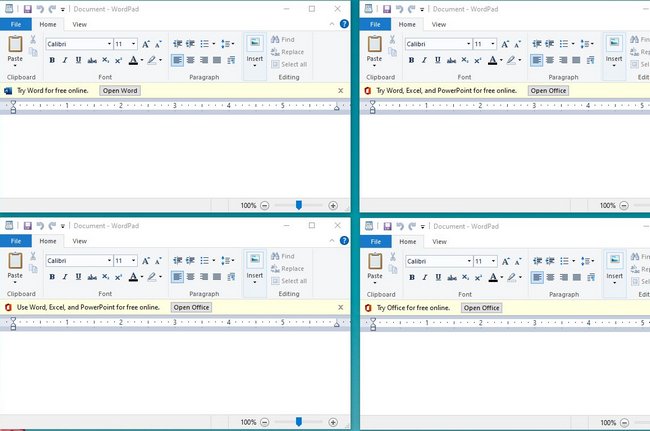Screen dimensions: 650x431
Task: Click Open Office in 'Use Word, Excel' banner
Action: [191, 308]
